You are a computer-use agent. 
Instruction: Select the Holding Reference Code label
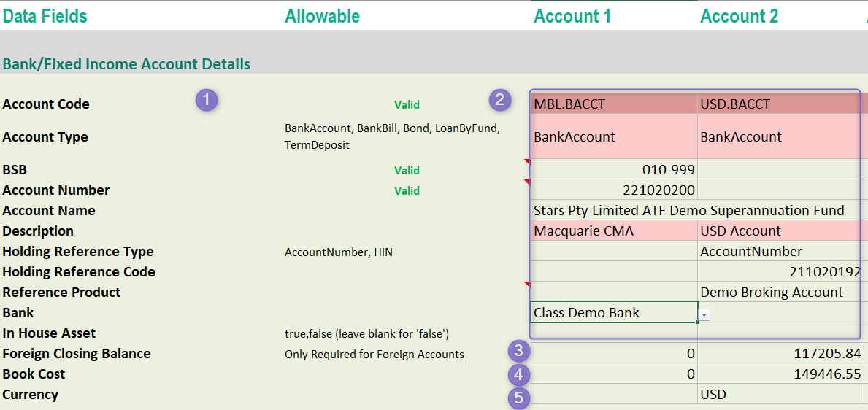point(79,271)
